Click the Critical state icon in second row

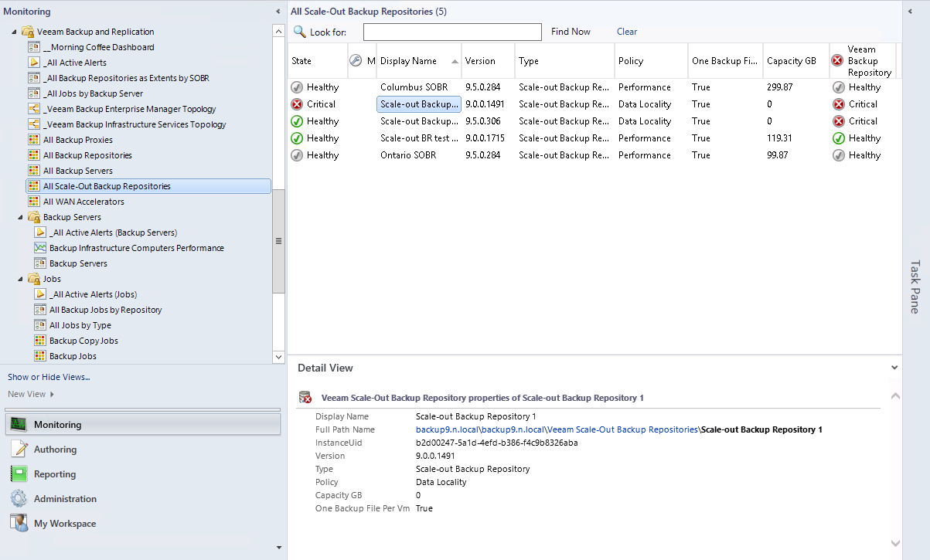[x=297, y=104]
